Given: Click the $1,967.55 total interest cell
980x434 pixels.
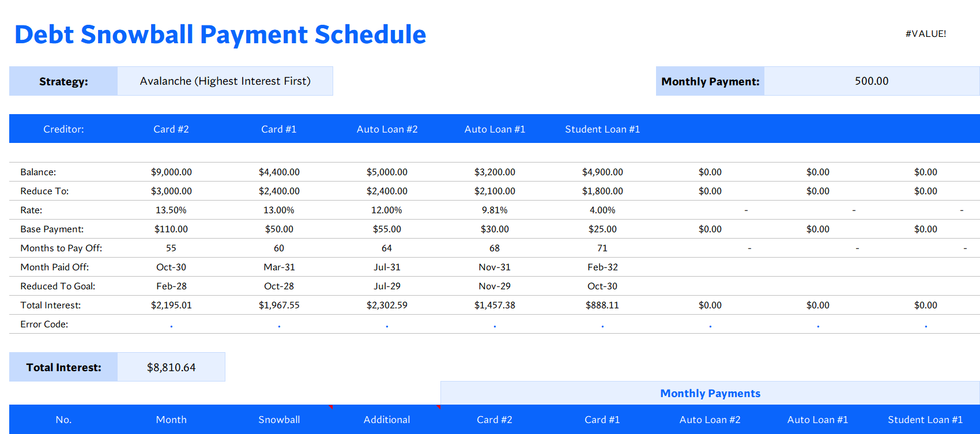Looking at the screenshot, I should tap(279, 305).
